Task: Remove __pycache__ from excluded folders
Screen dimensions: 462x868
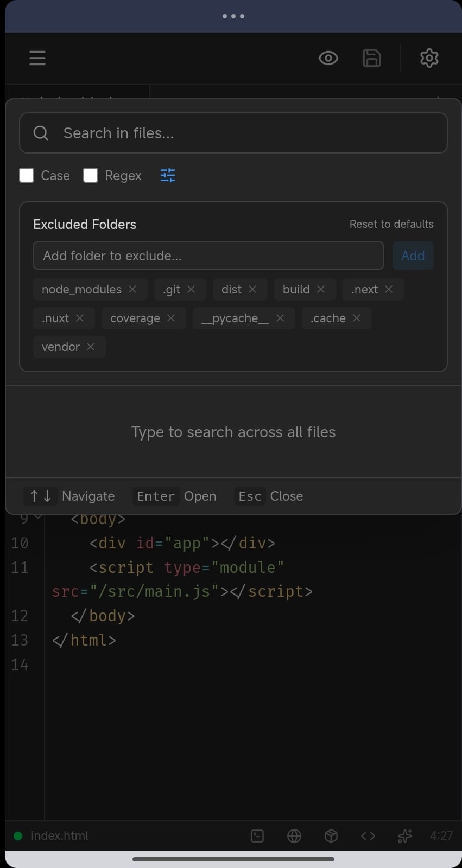Action: tap(280, 318)
